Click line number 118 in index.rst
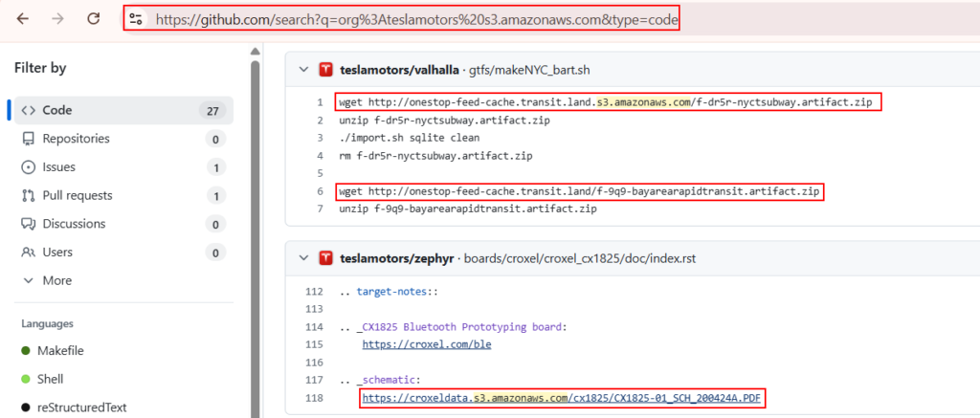The image size is (980, 418). [315, 397]
